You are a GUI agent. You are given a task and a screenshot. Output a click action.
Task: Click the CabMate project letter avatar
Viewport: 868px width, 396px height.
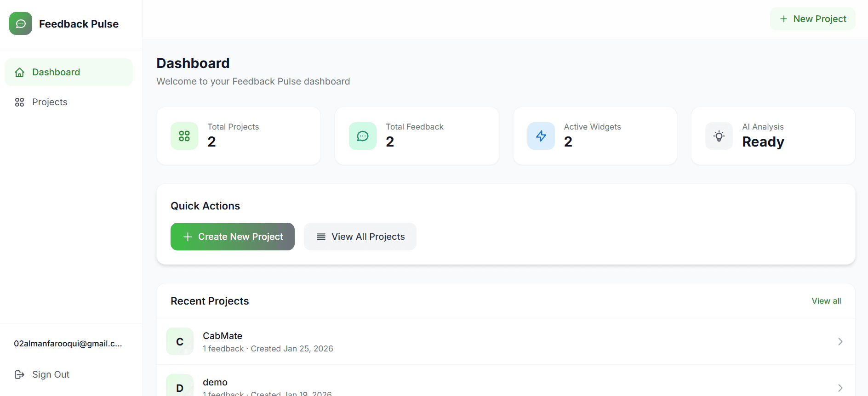tap(180, 341)
